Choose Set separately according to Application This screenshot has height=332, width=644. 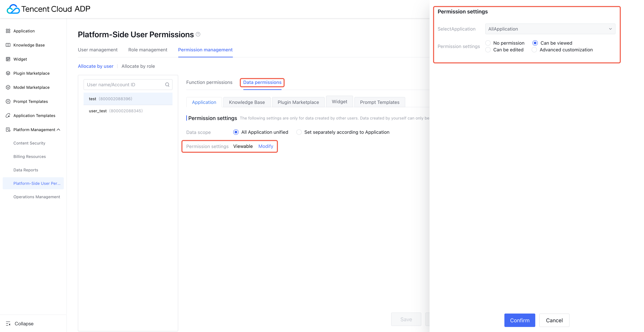click(299, 132)
